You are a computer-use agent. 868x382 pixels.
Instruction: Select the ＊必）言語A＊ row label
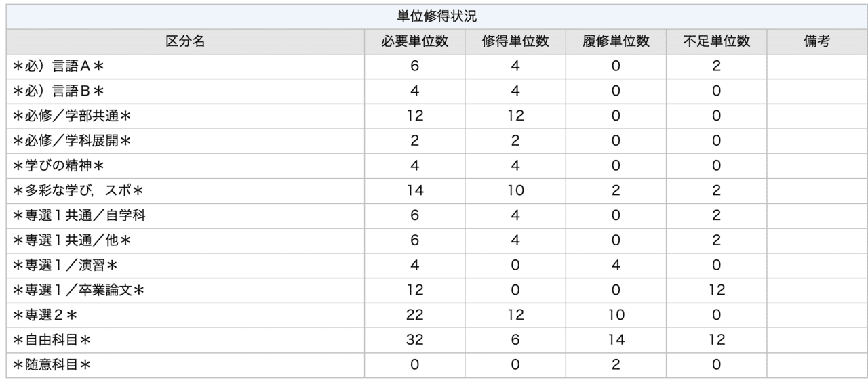click(58, 66)
